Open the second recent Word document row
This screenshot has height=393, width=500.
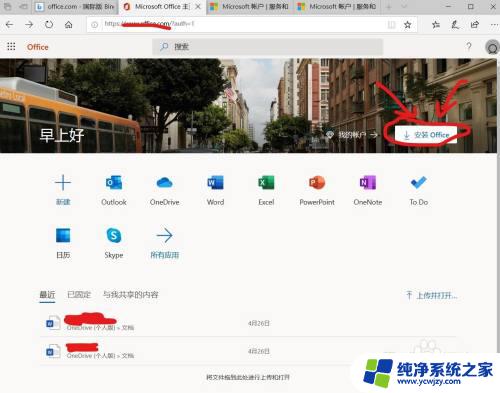(248, 351)
